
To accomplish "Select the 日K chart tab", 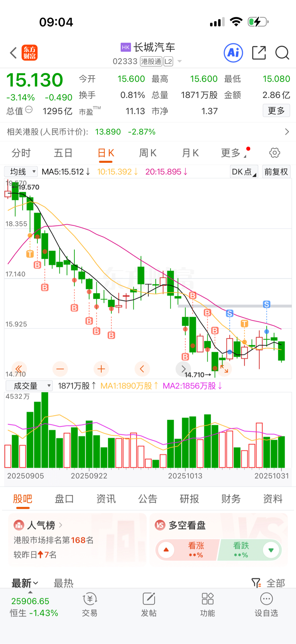I will pos(106,153).
